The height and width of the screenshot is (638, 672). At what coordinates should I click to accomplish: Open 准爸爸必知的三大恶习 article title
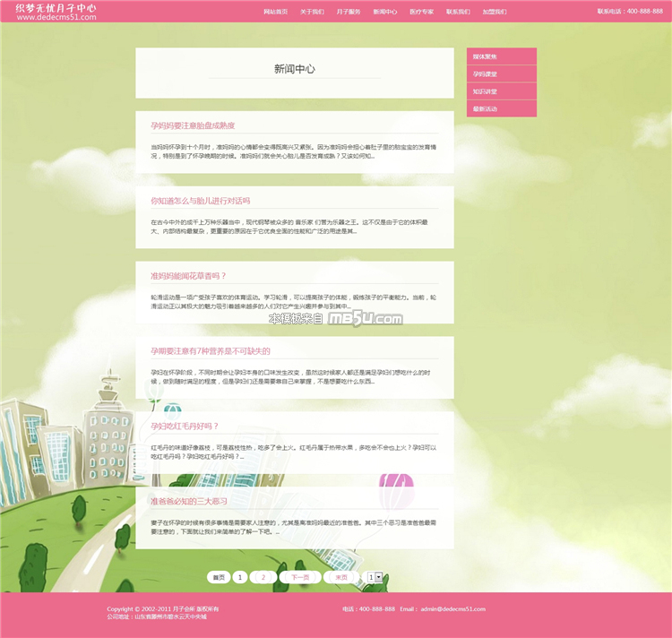(189, 502)
